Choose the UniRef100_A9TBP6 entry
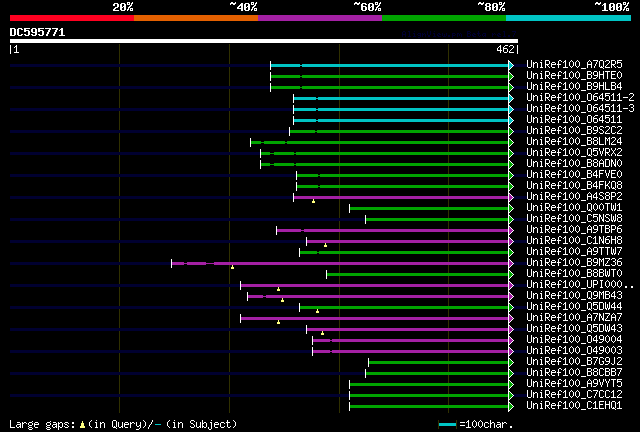Viewport: 640px width, 432px height. click(x=574, y=230)
